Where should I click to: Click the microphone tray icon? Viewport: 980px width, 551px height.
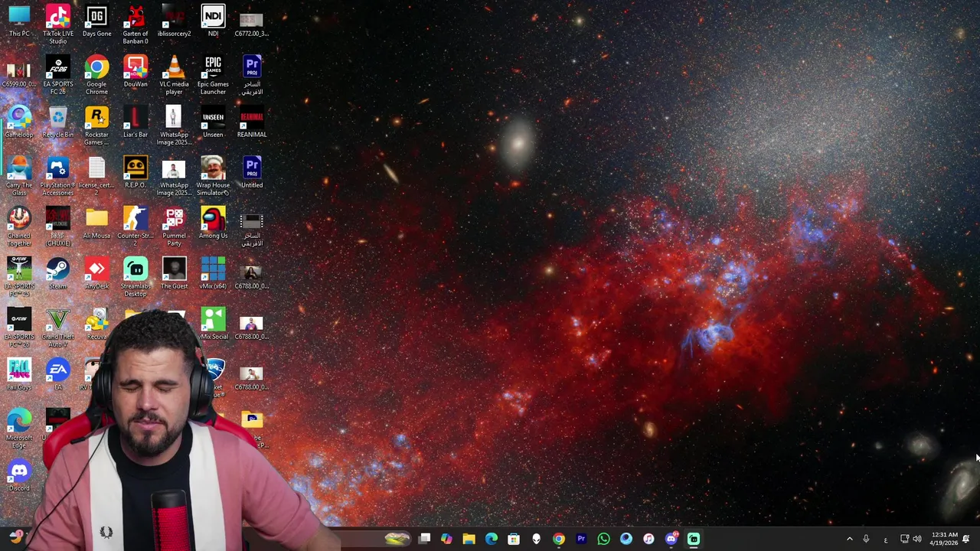tap(866, 540)
